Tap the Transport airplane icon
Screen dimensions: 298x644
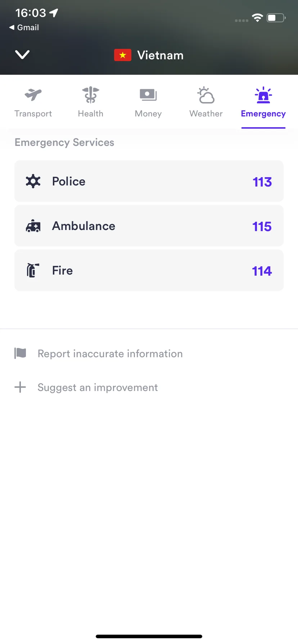point(33,95)
